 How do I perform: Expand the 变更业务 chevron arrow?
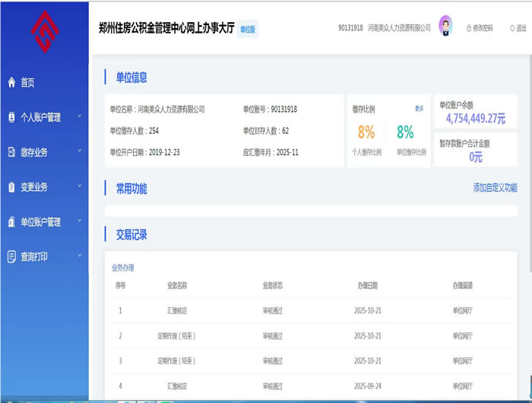79,187
